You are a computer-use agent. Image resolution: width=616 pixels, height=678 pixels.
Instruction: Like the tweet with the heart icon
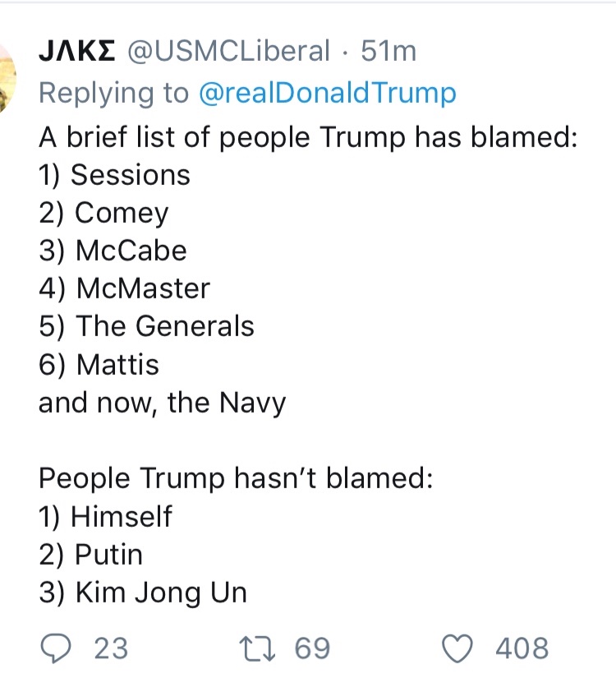(460, 648)
